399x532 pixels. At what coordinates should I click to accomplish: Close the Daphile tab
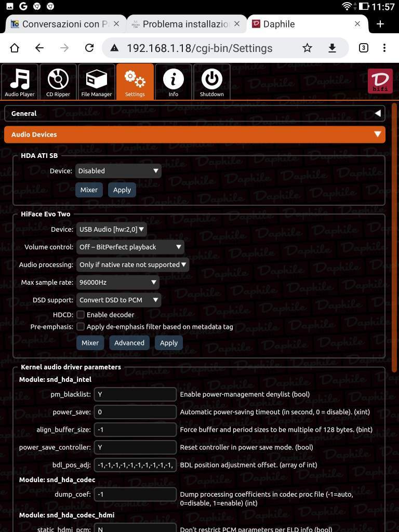pyautogui.click(x=357, y=24)
